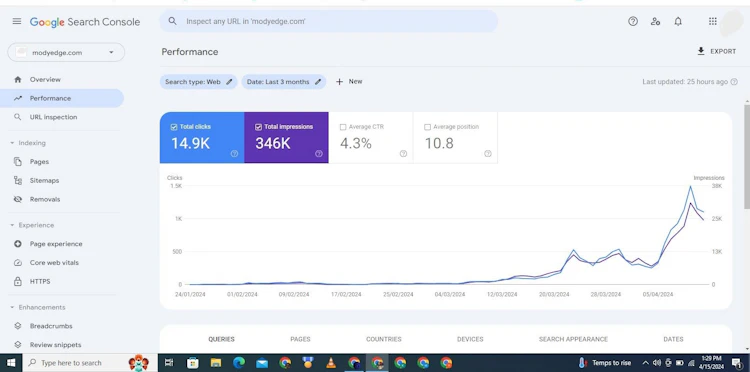Click the Inspect any URL search field
Image resolution: width=750 pixels, height=372 pixels.
coord(329,22)
